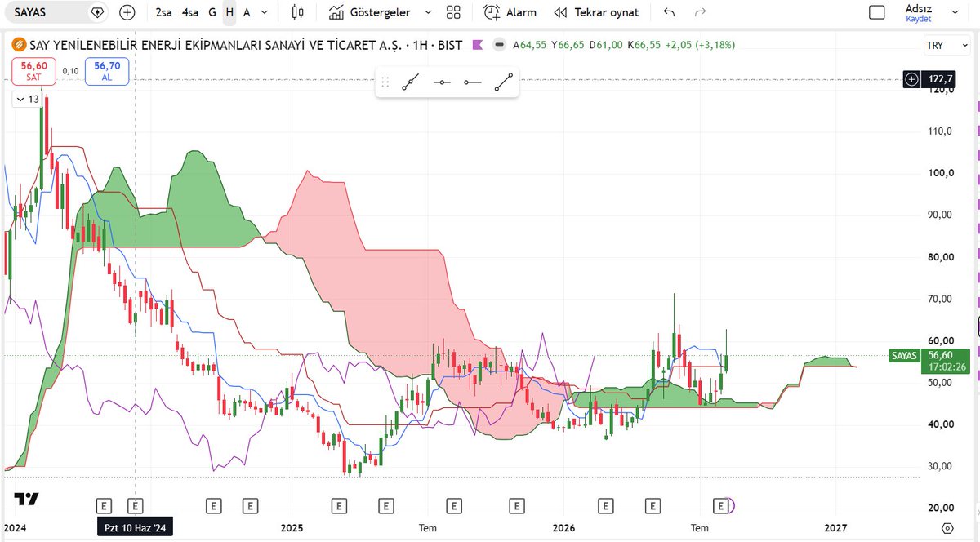This screenshot has height=542, width=980.
Task: Click the 122,7 crosshair price label
Action: (x=940, y=79)
